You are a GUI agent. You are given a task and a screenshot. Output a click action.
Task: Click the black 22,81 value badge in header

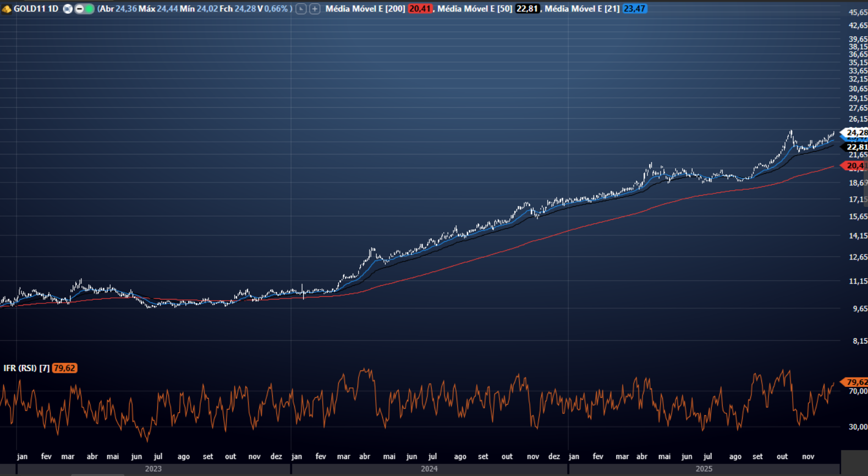[527, 9]
